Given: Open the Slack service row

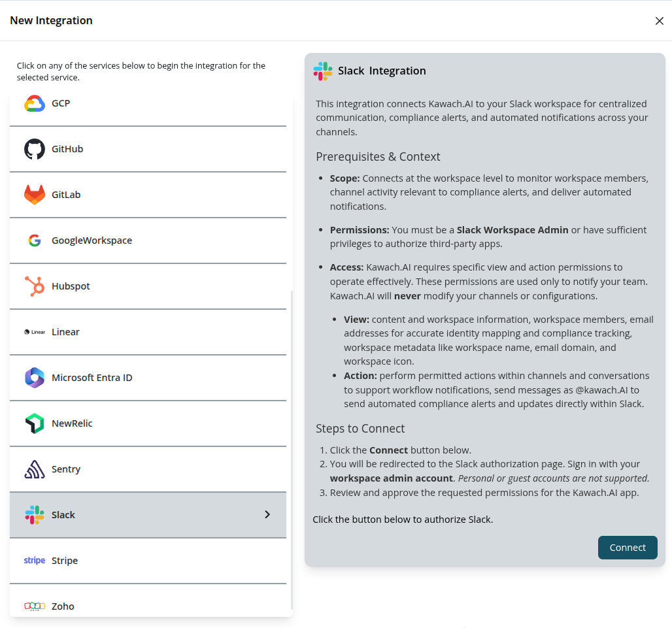Looking at the screenshot, I should [x=131, y=514].
